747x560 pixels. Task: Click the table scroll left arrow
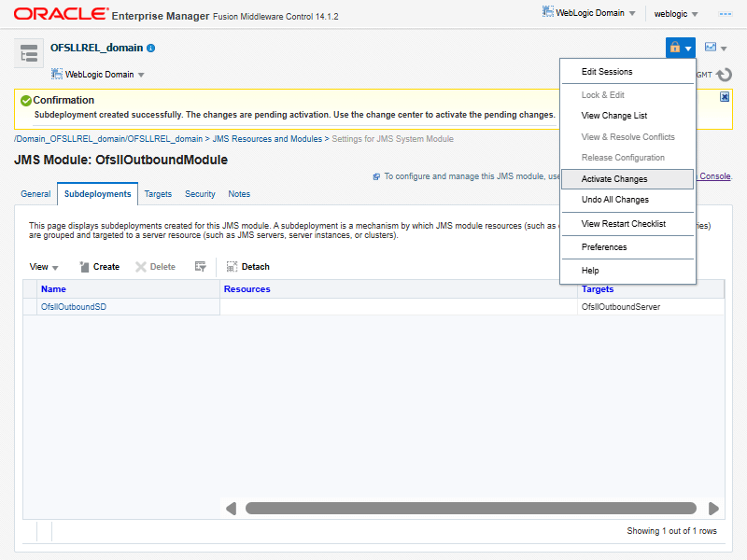(x=231, y=509)
